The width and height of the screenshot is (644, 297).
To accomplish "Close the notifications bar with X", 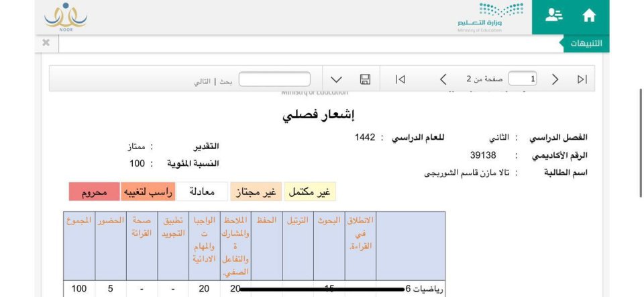I will pyautogui.click(x=46, y=43).
